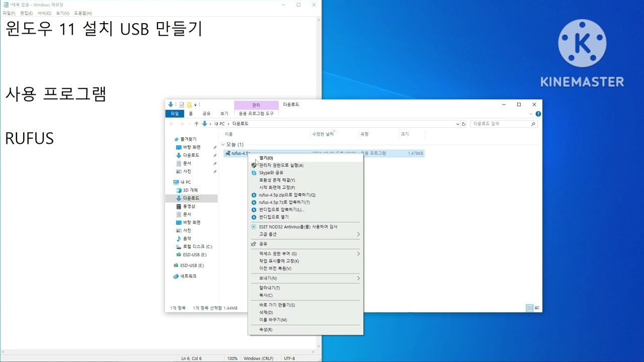Open Notepad 편집(E) menu
644x362 pixels.
[27, 13]
